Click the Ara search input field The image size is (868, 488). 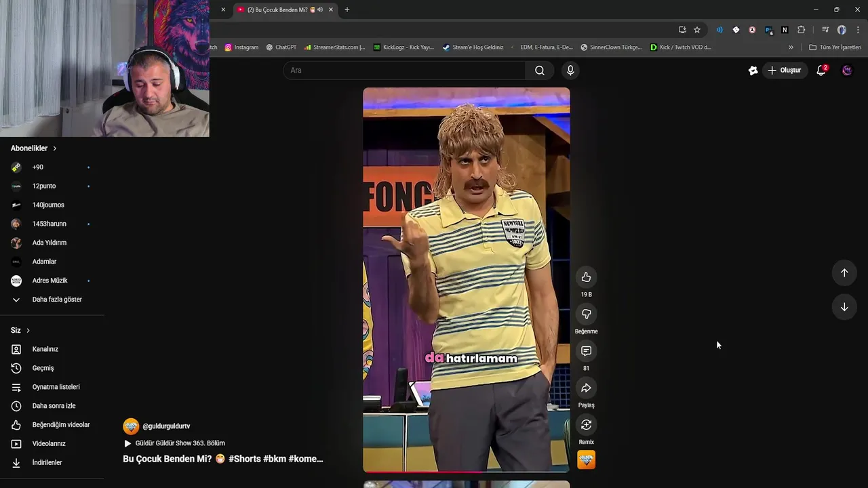404,70
